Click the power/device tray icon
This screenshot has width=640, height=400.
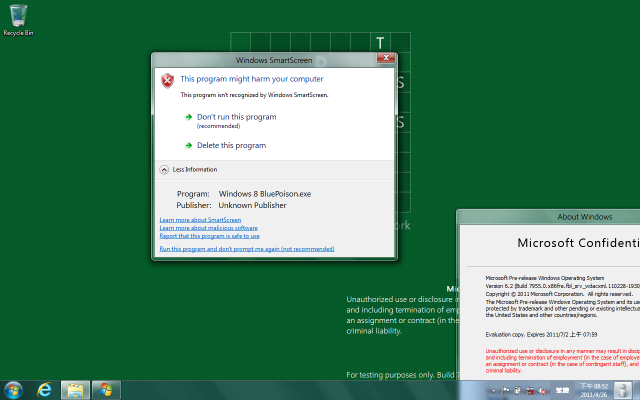click(x=518, y=391)
